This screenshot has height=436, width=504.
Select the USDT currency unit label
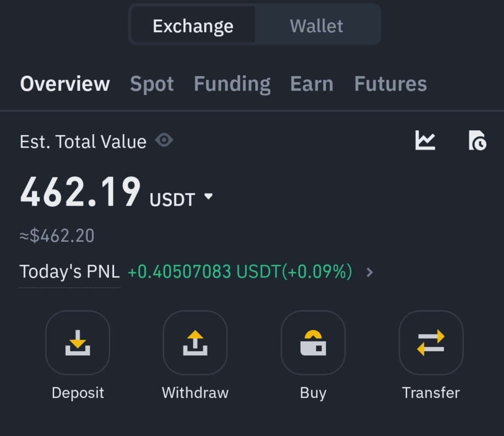[x=172, y=200]
